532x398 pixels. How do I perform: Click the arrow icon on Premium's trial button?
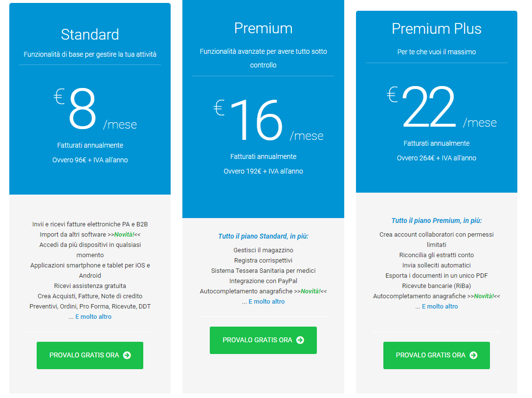(x=300, y=340)
